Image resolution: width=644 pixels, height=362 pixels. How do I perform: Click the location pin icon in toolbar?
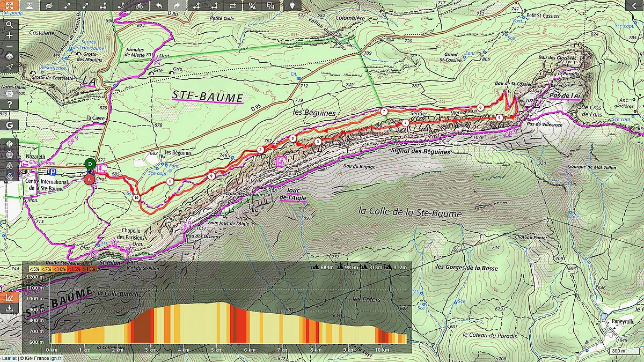click(x=292, y=5)
